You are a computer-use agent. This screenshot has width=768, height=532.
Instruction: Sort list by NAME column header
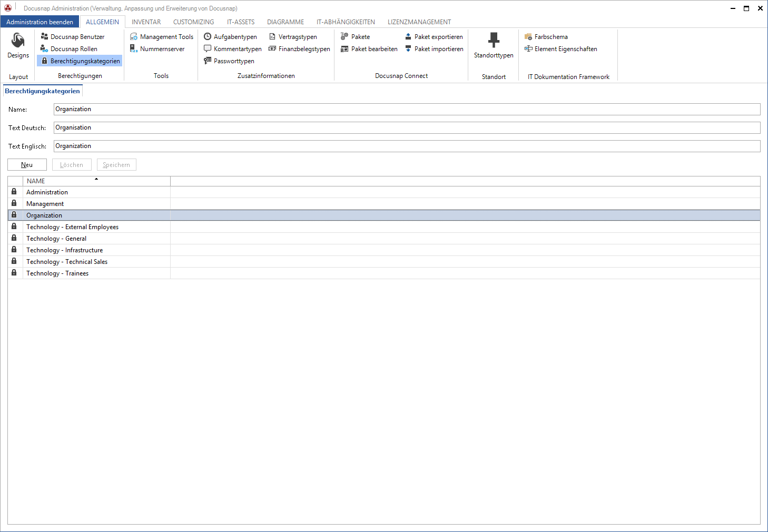[96, 181]
